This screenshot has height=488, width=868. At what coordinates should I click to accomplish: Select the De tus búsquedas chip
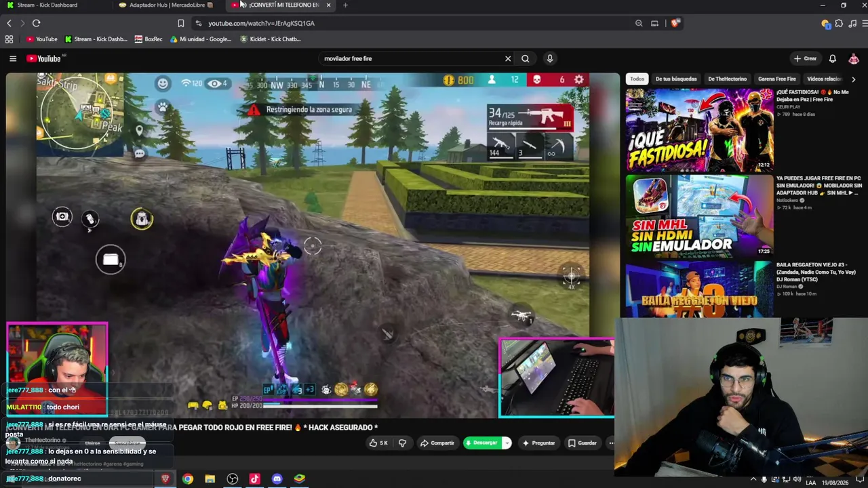(x=676, y=79)
